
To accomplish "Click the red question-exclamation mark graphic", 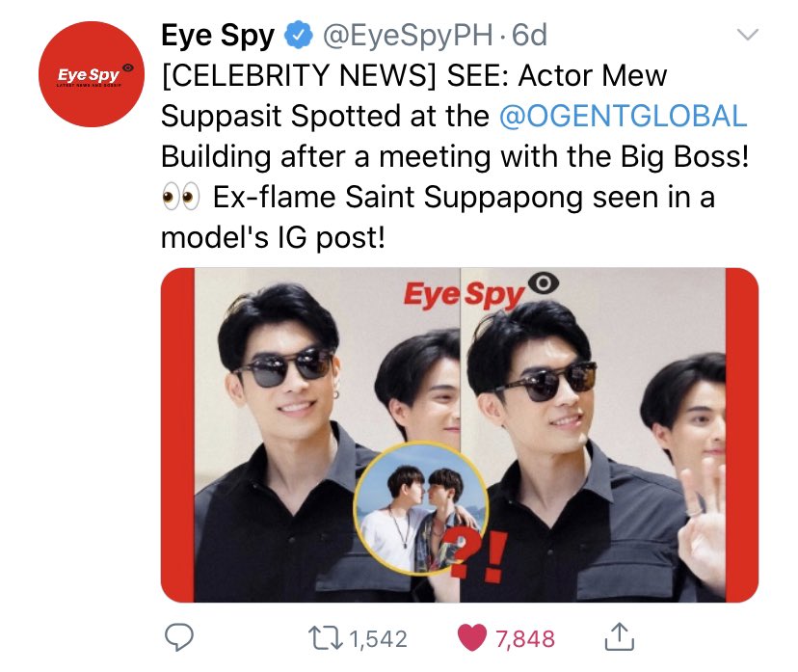I will [477, 555].
